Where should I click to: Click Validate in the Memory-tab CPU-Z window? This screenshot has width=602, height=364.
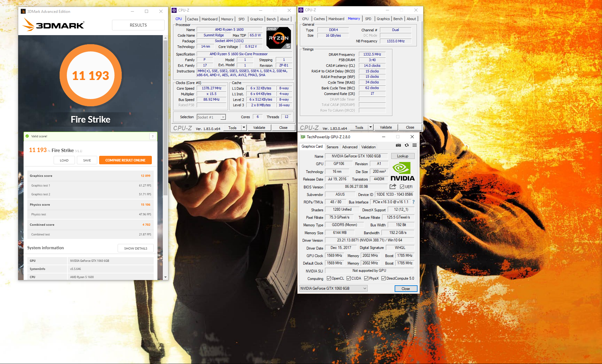tap(386, 127)
